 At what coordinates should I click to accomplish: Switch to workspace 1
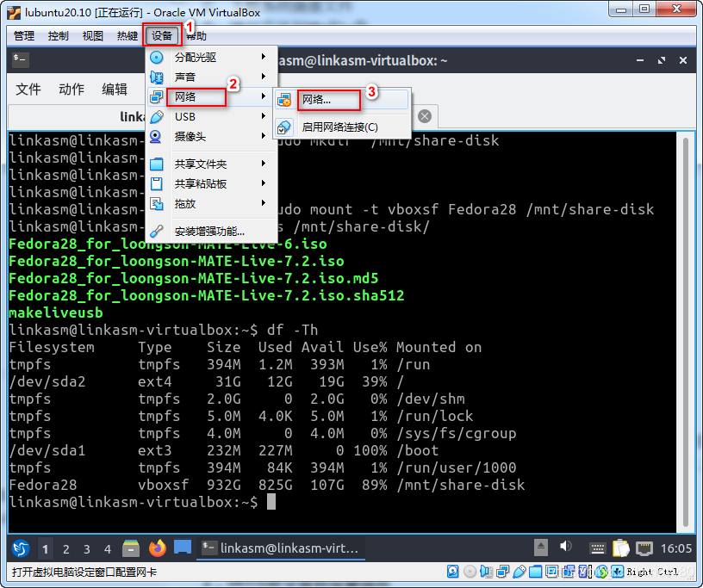point(46,549)
